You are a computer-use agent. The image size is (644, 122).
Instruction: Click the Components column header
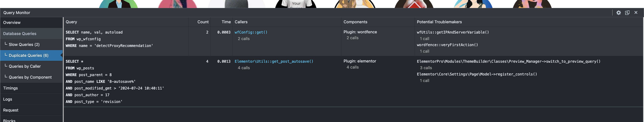[355, 22]
